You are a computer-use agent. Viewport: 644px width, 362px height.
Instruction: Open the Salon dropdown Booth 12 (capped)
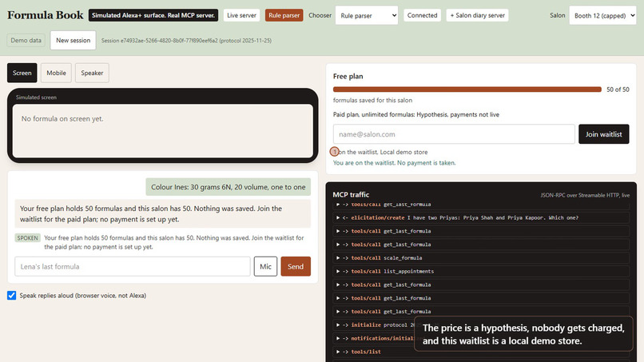coord(602,15)
